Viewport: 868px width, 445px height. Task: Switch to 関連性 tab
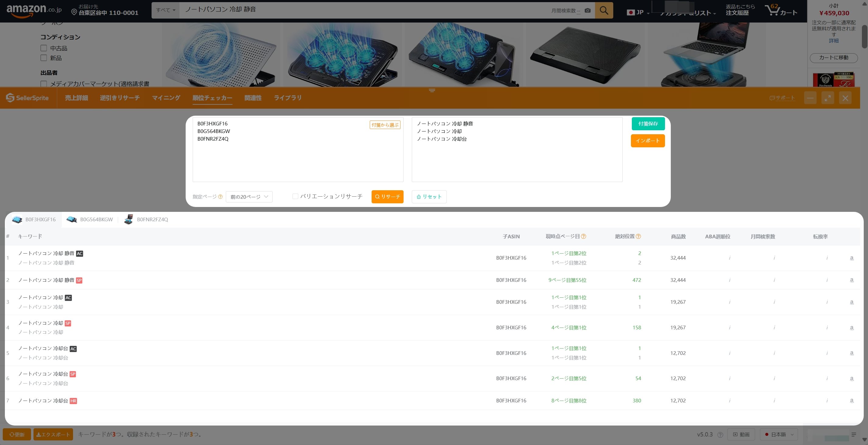(253, 98)
